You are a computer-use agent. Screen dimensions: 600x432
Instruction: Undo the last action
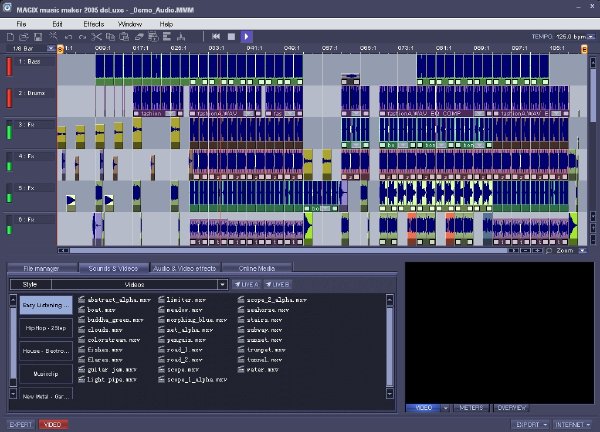(68, 37)
